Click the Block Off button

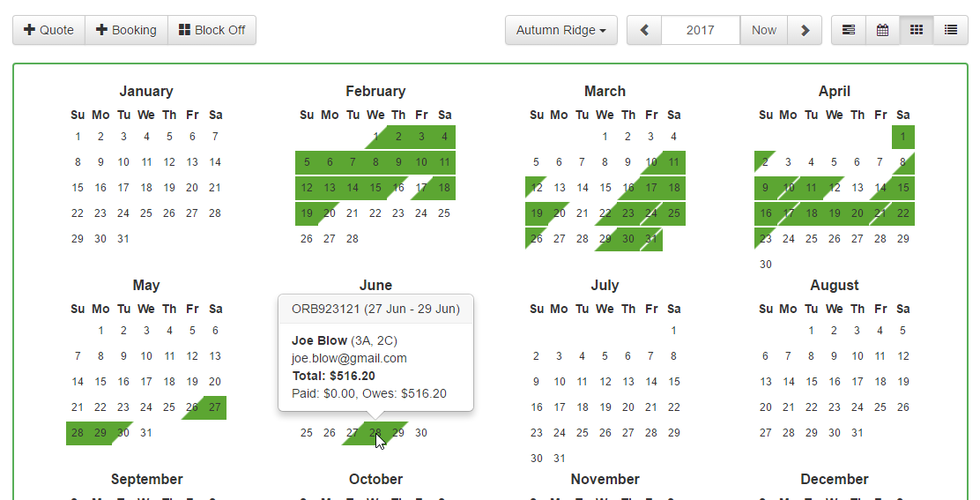[x=212, y=30]
